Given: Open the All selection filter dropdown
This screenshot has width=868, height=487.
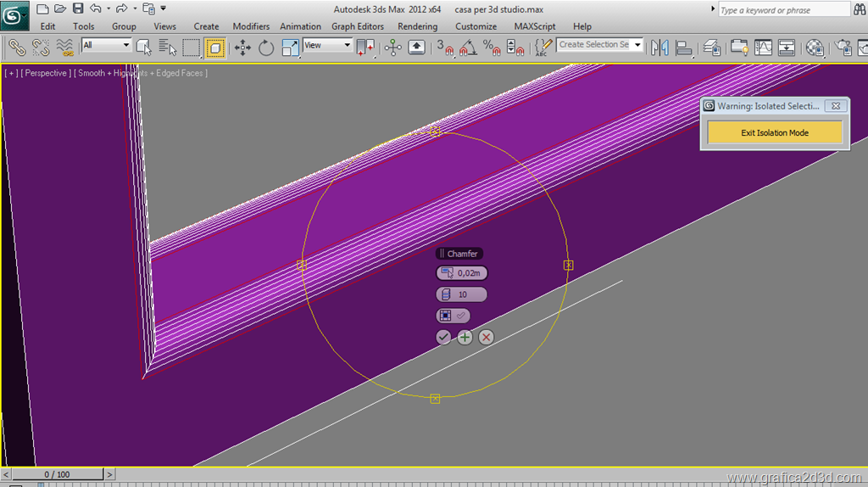Looking at the screenshot, I should click(x=107, y=45).
